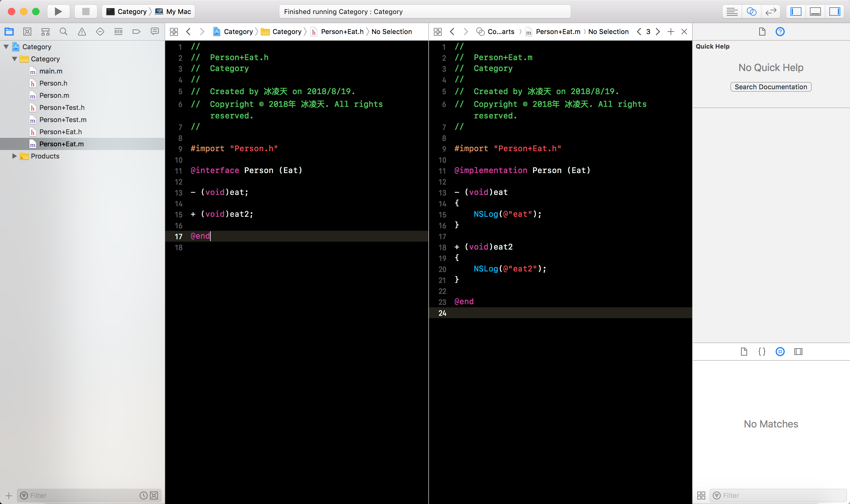Toggle the Navigator panel visibility
Screen dimensions: 850x504
coord(796,12)
